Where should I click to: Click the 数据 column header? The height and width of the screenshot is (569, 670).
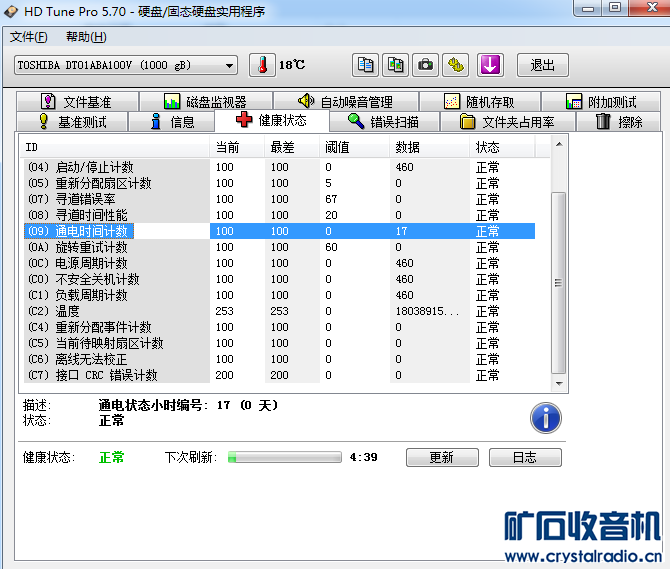point(429,147)
